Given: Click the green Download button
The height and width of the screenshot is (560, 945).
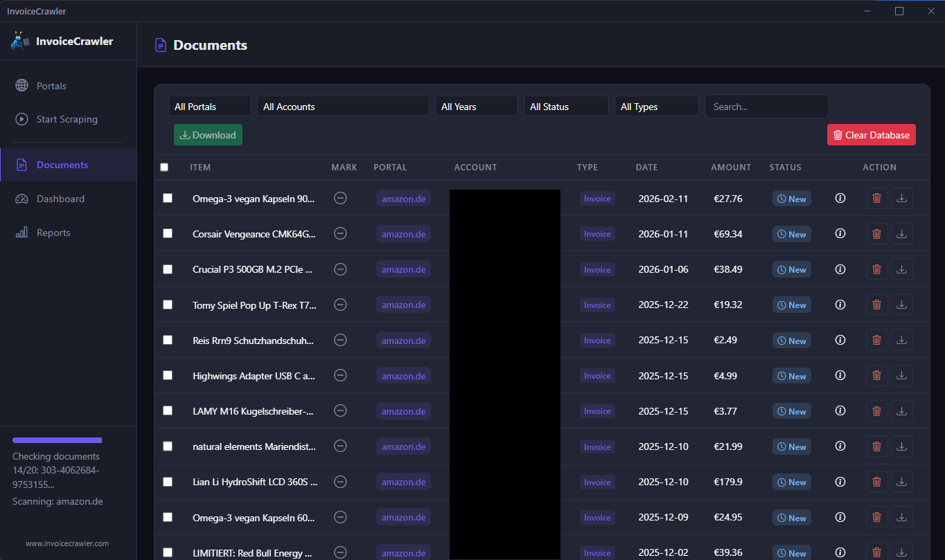Looking at the screenshot, I should (208, 135).
